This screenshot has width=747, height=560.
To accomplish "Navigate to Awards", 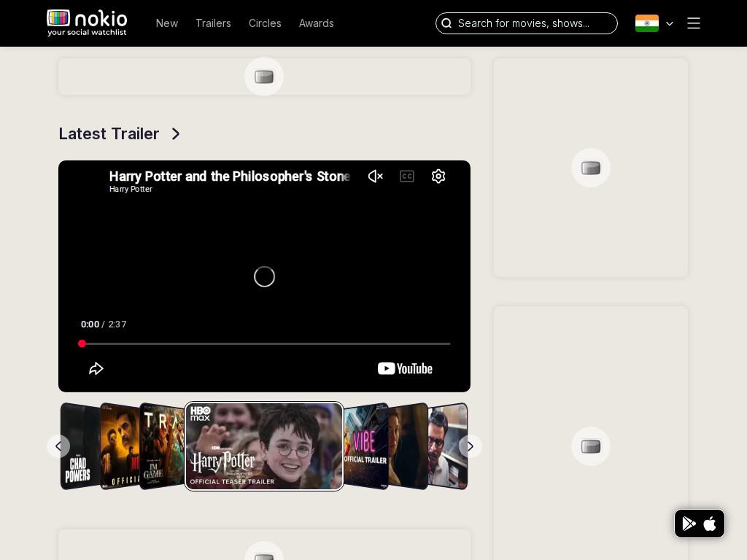I will [x=317, y=23].
